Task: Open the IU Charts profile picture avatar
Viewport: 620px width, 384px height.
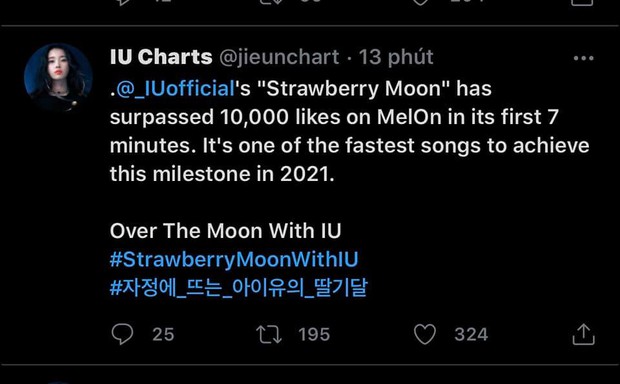Action: pyautogui.click(x=58, y=78)
